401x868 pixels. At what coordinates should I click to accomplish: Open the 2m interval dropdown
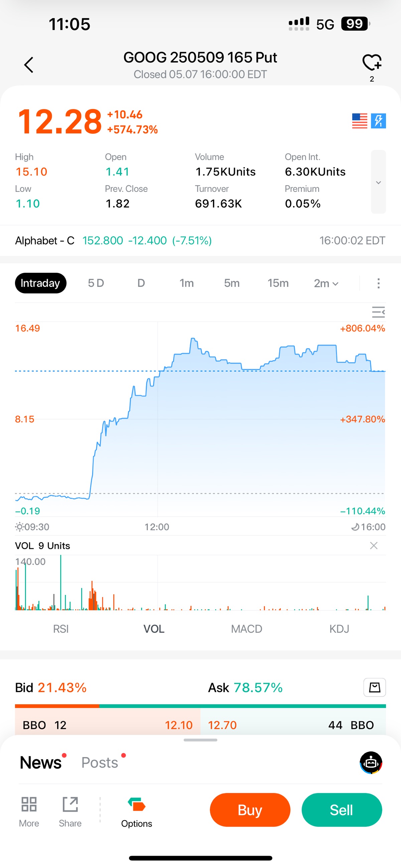(326, 283)
